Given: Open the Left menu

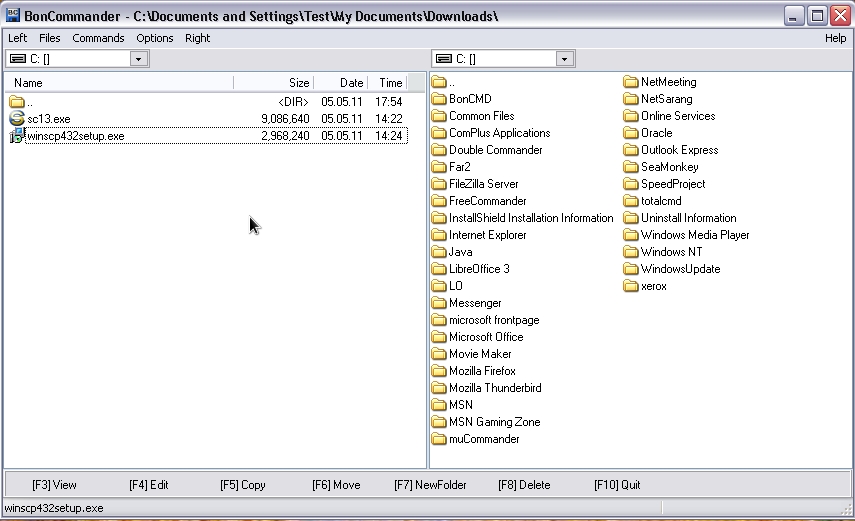Looking at the screenshot, I should click(17, 38).
